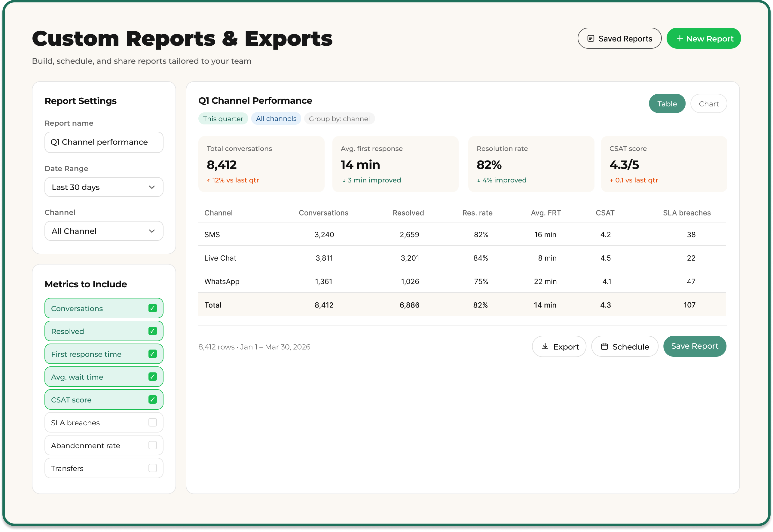Click the Avg. first response 14 min value

(x=360, y=165)
